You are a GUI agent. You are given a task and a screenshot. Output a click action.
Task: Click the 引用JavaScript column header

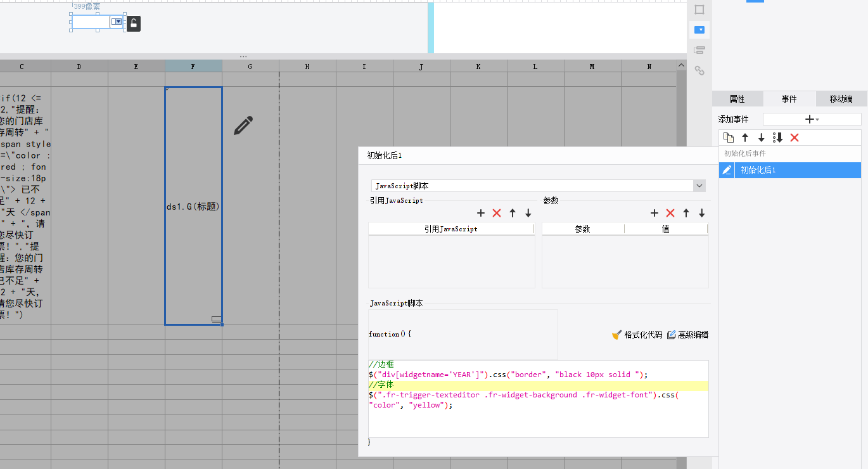451,229
